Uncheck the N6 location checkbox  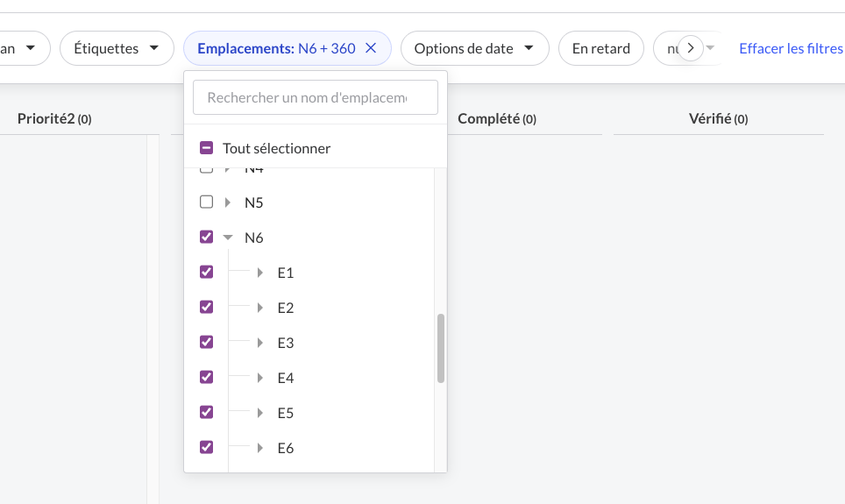tap(206, 238)
